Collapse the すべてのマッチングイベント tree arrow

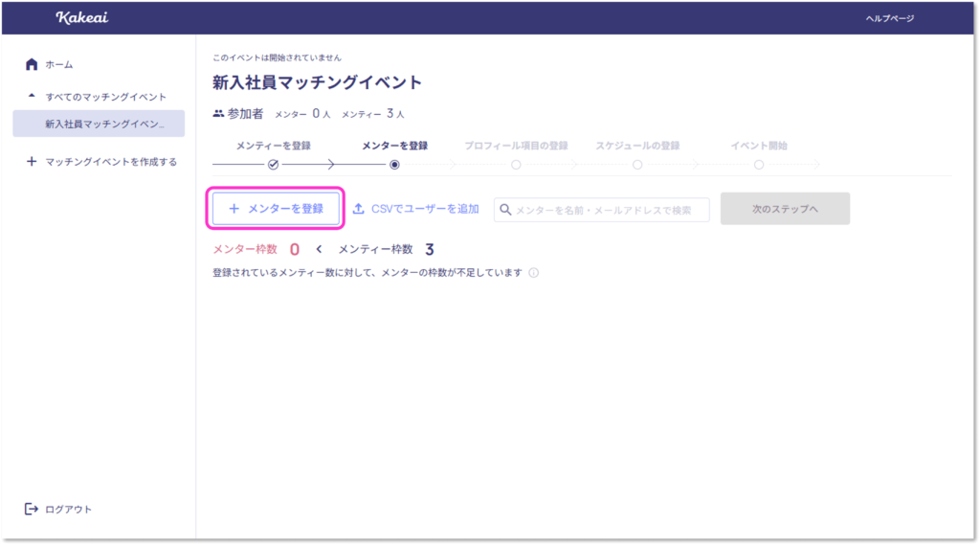click(x=32, y=97)
